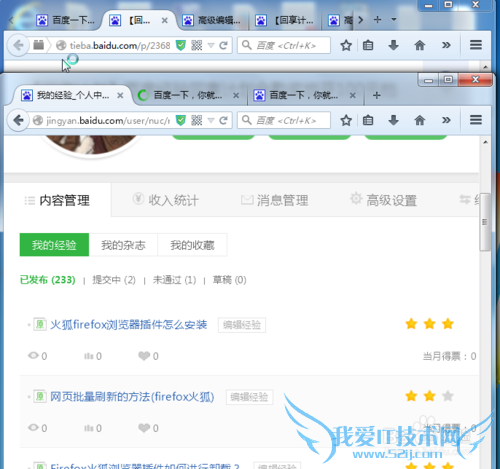Click bookmark star in rear tieba window
Image resolution: width=500 pixels, height=469 pixels.
tap(346, 45)
